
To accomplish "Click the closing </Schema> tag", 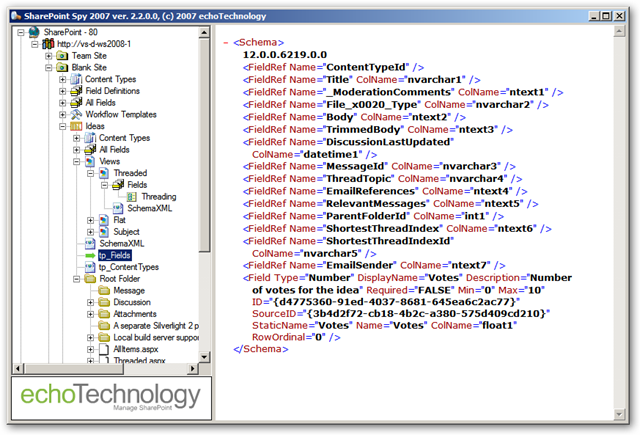I will click(261, 349).
